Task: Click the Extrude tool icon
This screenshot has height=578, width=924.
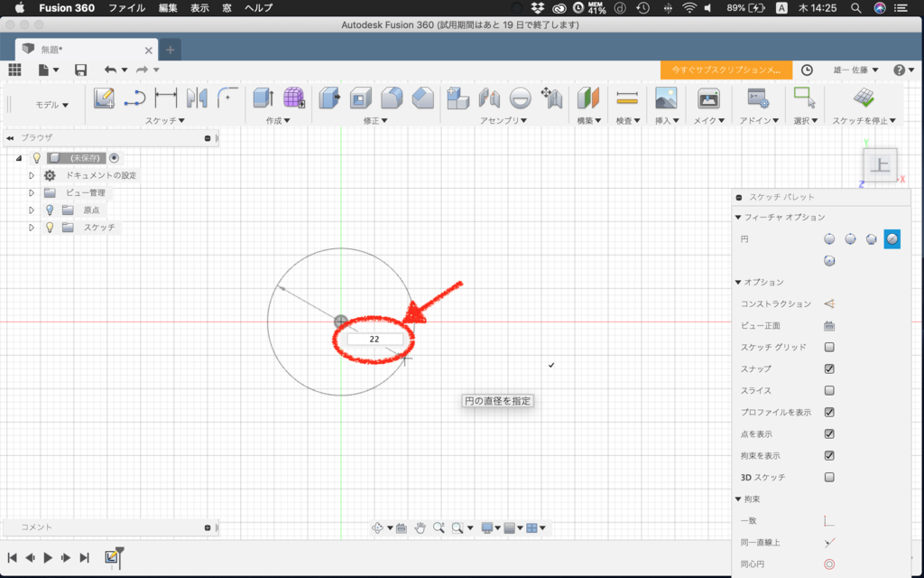Action: [x=263, y=98]
